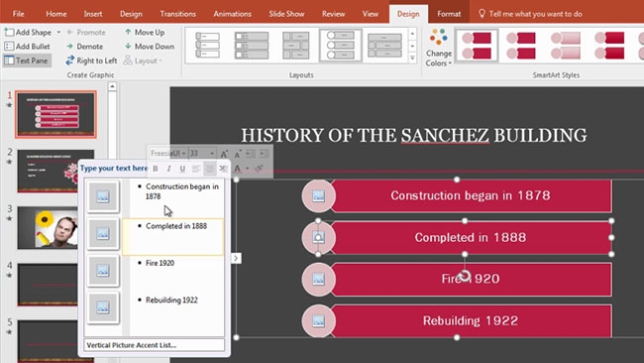Click the Tell me what you want to do box
This screenshot has width=644, height=363.
pyautogui.click(x=531, y=14)
